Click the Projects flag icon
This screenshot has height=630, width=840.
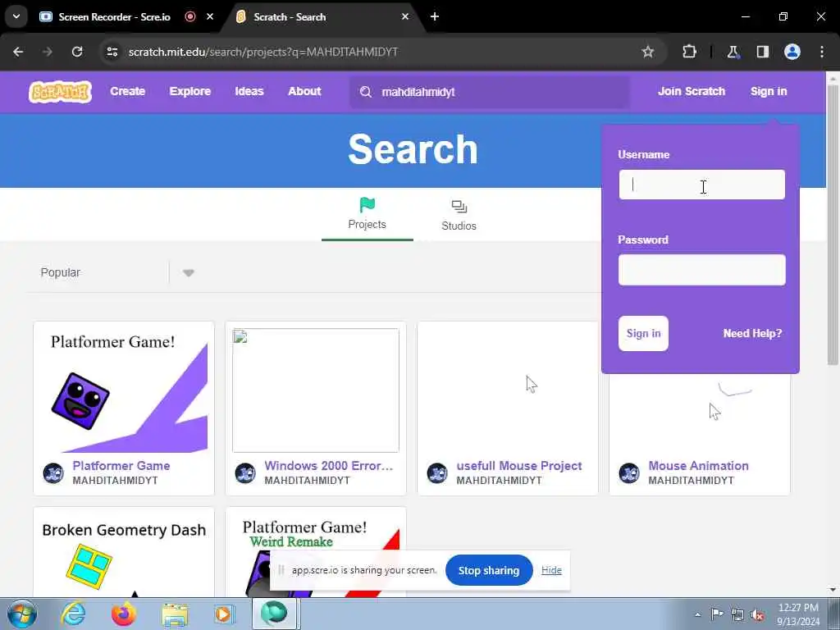click(367, 205)
